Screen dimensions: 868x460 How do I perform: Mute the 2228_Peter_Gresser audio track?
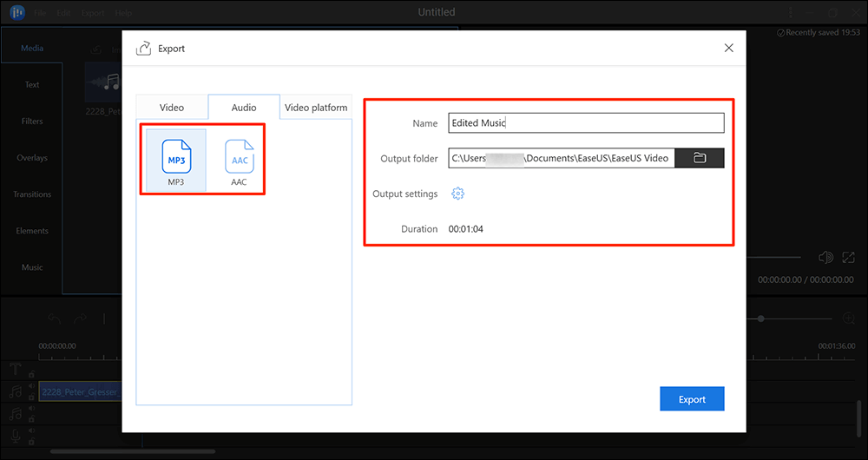[31, 387]
